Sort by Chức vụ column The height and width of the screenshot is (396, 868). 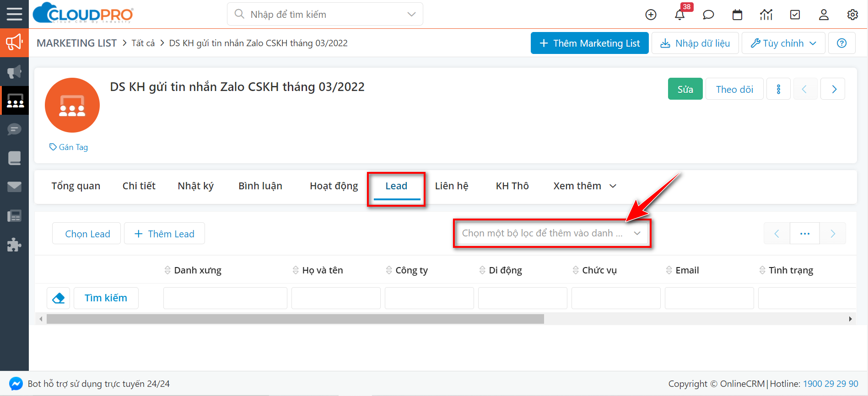click(x=594, y=270)
